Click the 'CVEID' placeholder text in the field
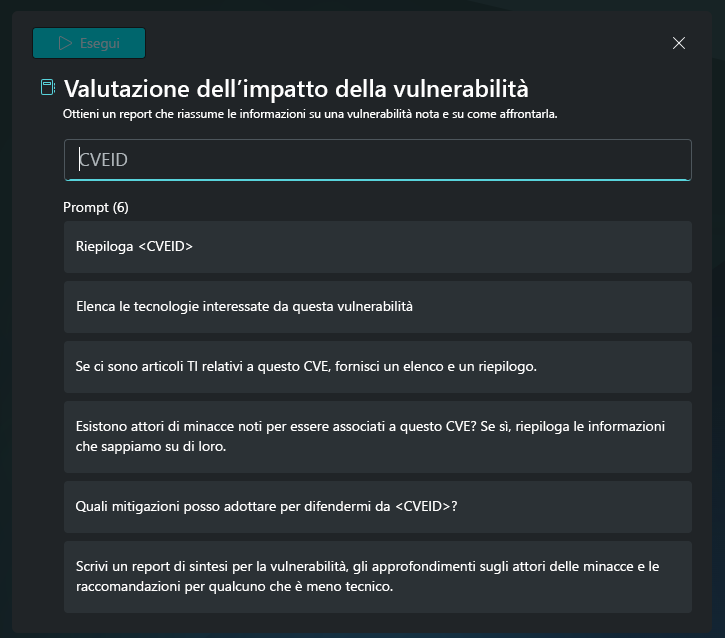 point(103,160)
